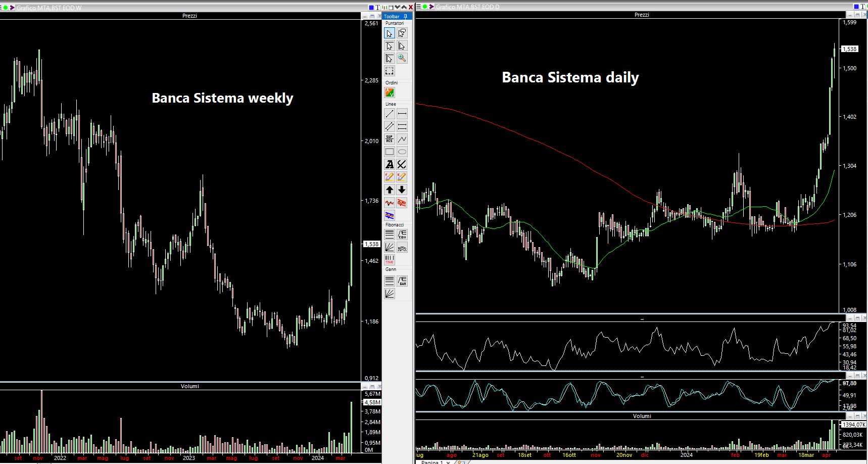
Task: Select the horizontal crosshair pointer tool
Action: coord(389,46)
